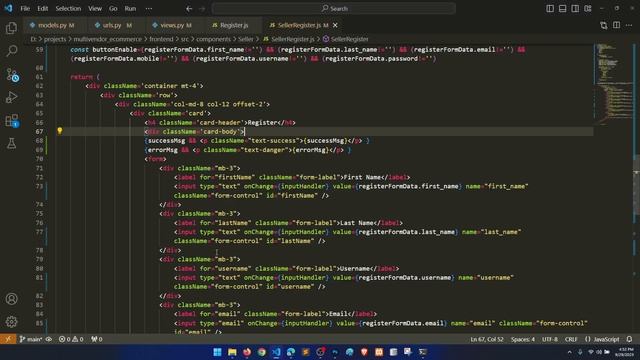Screen dimensions: 640x360
Task: Expand the hidden menu items with the ellipsis
Action: click(149, 9)
